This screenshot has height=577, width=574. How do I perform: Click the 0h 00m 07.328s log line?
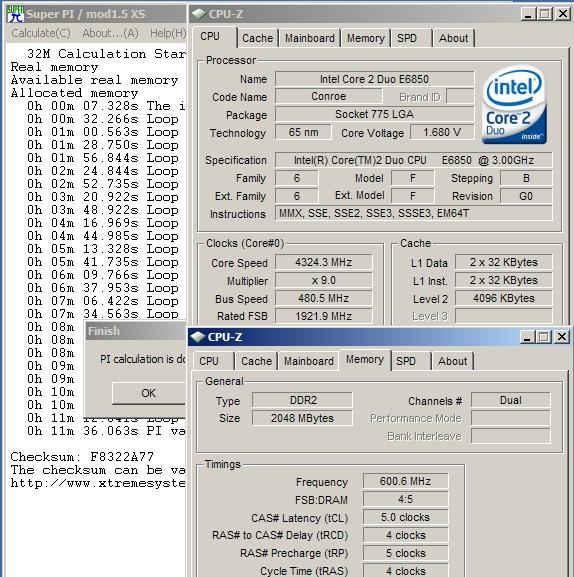click(x=106, y=106)
